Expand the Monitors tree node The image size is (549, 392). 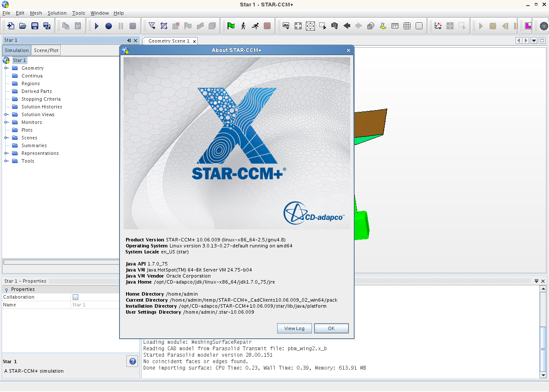point(6,122)
